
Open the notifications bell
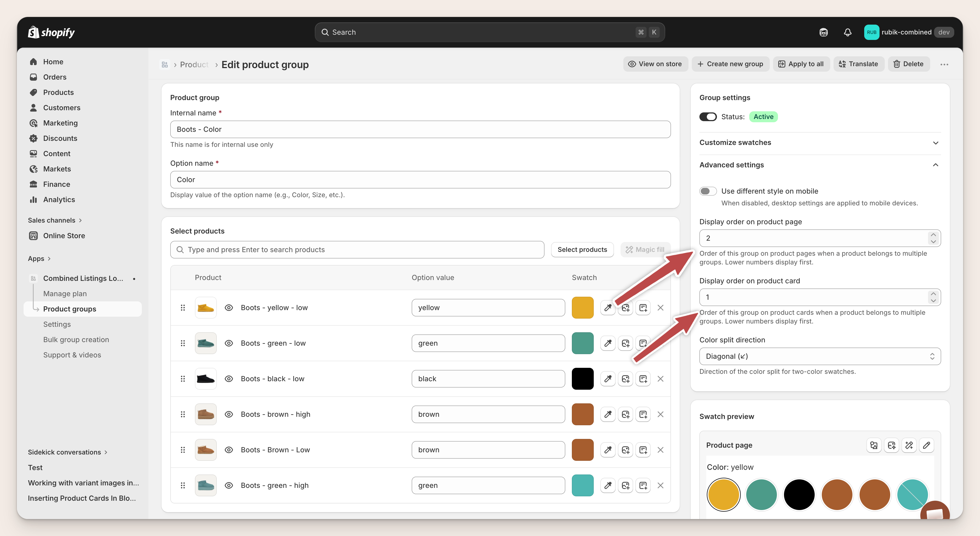(x=847, y=32)
